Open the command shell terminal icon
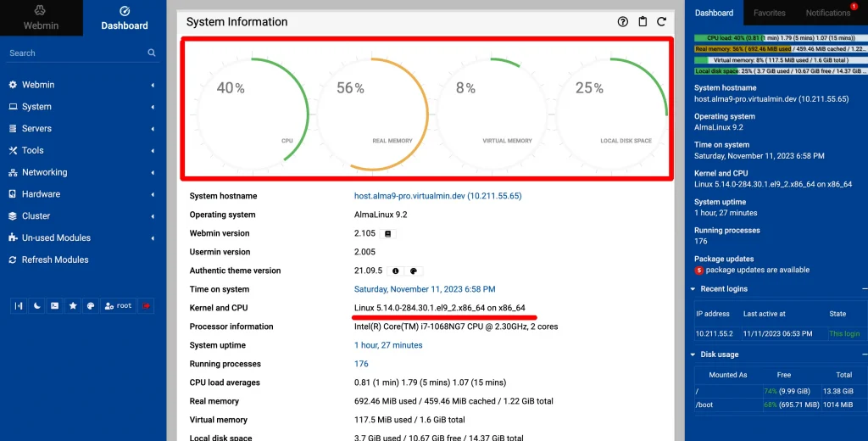The image size is (868, 441). coord(54,306)
